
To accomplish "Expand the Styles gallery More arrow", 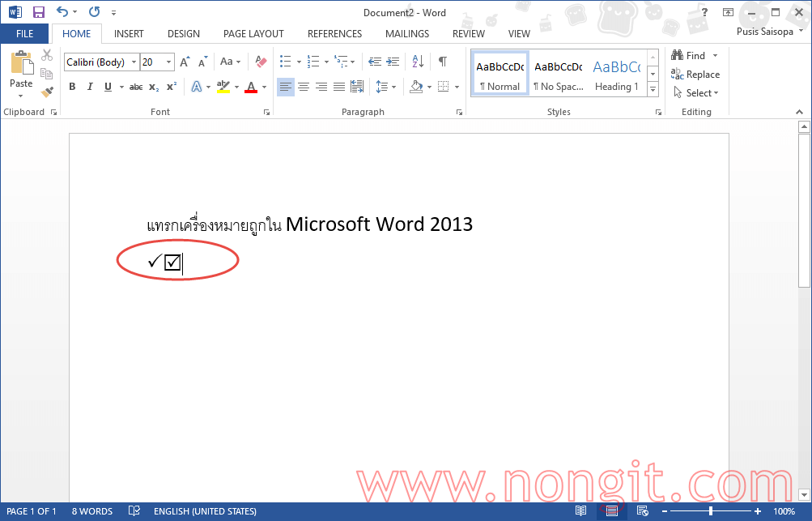I will click(653, 90).
